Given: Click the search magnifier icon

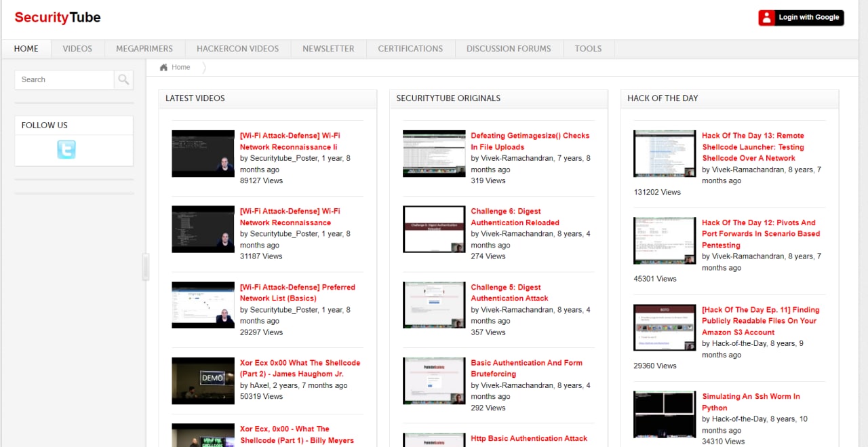Looking at the screenshot, I should [x=123, y=80].
